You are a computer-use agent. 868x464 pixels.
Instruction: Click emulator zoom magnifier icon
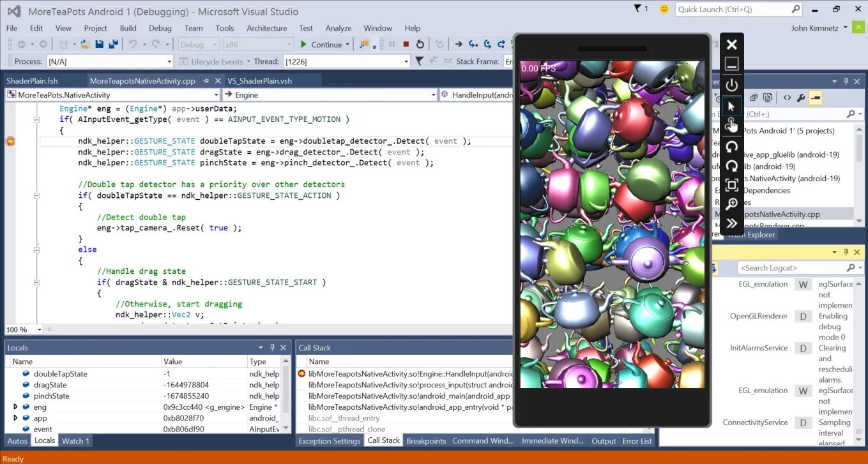pos(732,204)
